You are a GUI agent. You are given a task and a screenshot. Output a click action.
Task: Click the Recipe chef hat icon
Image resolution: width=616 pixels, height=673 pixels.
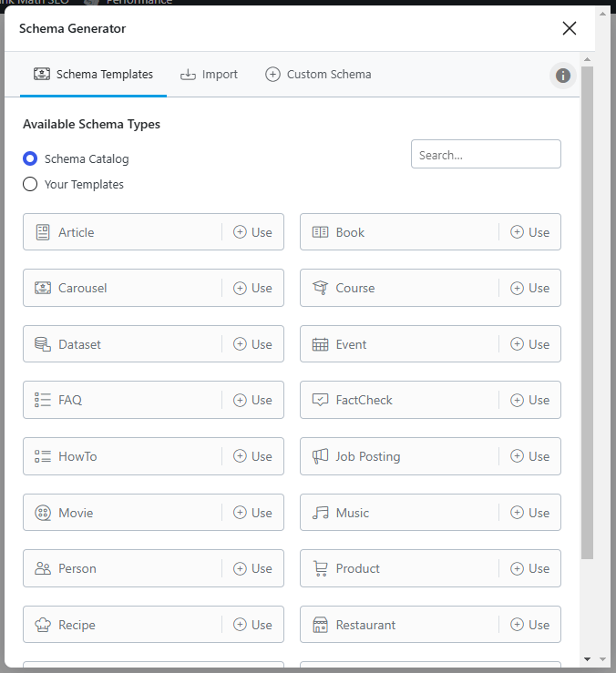pos(43,625)
